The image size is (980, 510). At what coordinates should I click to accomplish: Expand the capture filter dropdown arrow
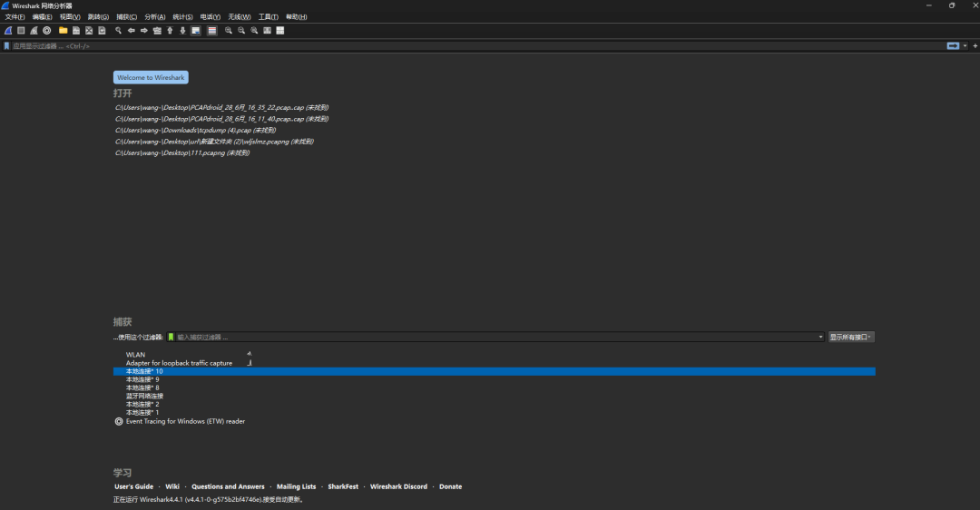pos(820,337)
